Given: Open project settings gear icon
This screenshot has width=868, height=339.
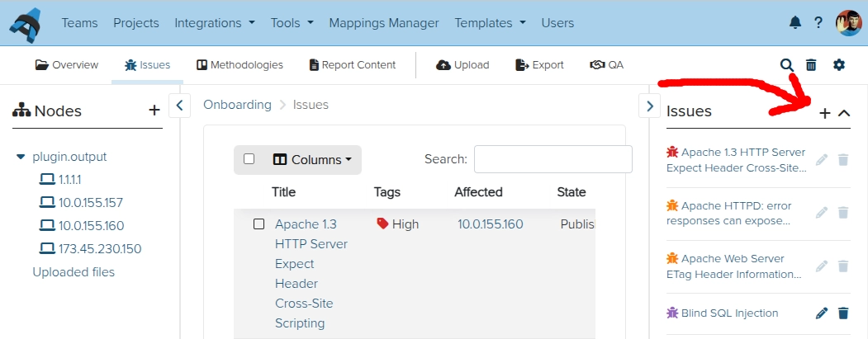Looking at the screenshot, I should tap(839, 65).
